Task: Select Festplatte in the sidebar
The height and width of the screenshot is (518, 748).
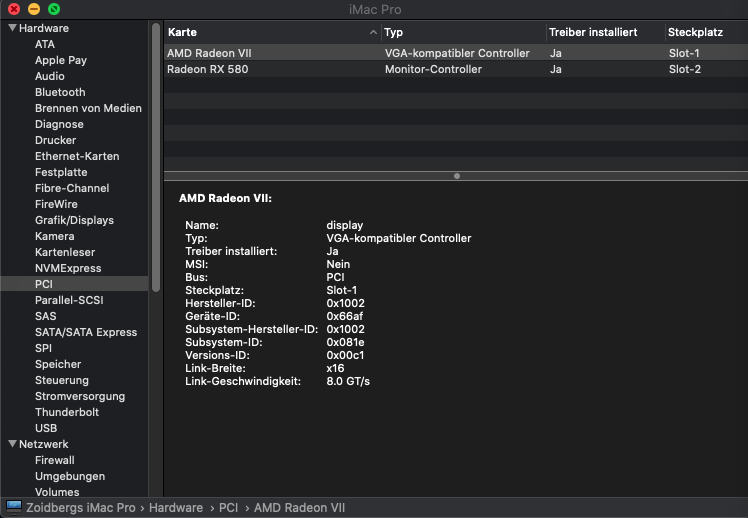Action: (x=61, y=172)
